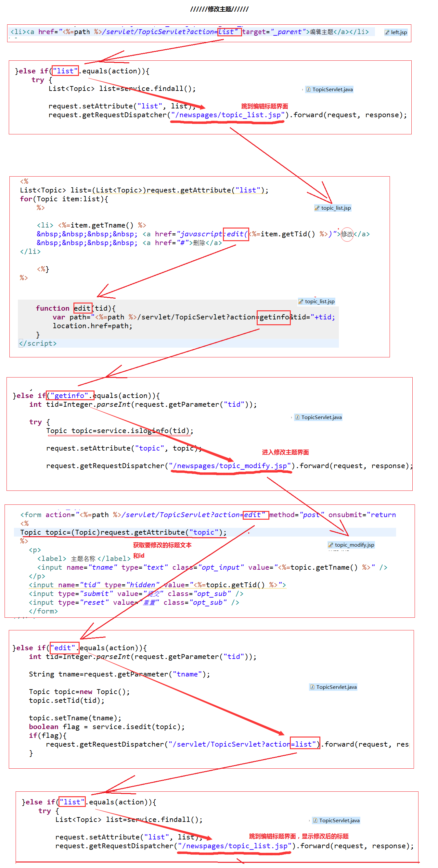
Task: Click 'String tname=request.getParameter("tname");' line
Action: pyautogui.click(x=119, y=674)
